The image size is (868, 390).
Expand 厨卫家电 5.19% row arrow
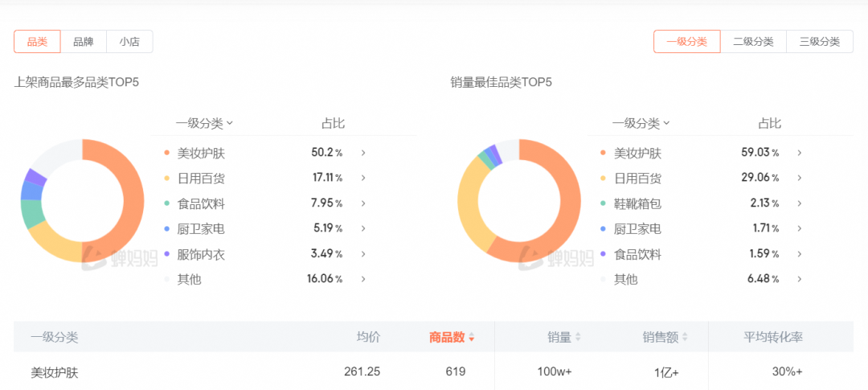(363, 228)
